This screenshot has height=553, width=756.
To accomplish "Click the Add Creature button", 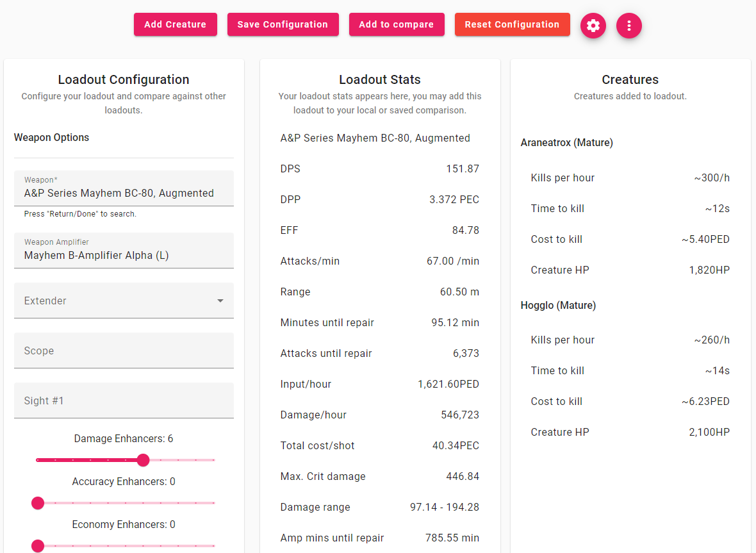I will click(176, 24).
